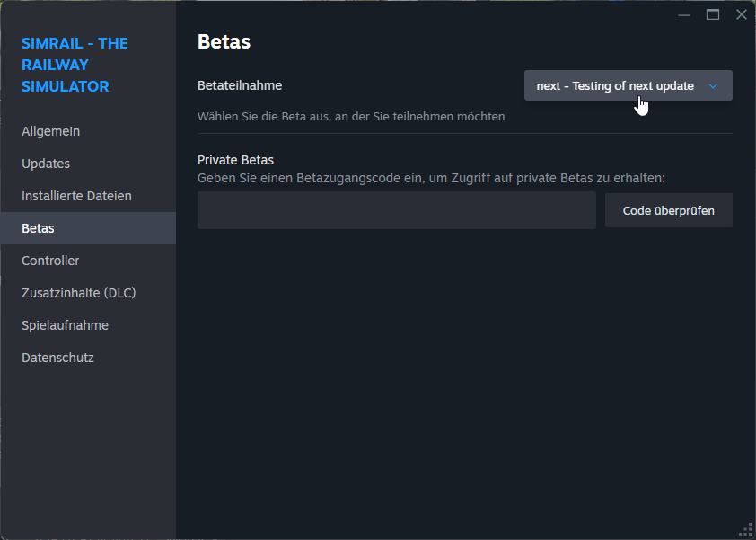Navigate to Datenschutz settings
Screen dimensions: 756x540
click(57, 358)
